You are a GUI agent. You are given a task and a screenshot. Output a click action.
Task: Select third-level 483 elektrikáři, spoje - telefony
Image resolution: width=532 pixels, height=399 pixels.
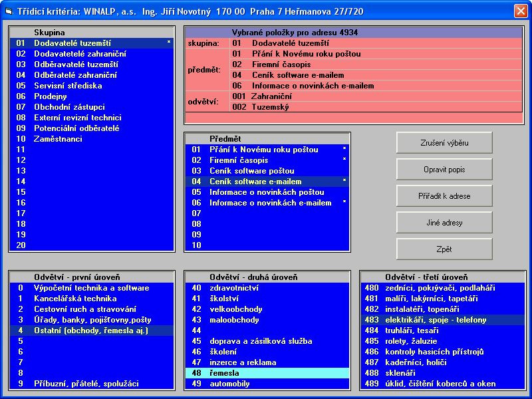pos(443,320)
